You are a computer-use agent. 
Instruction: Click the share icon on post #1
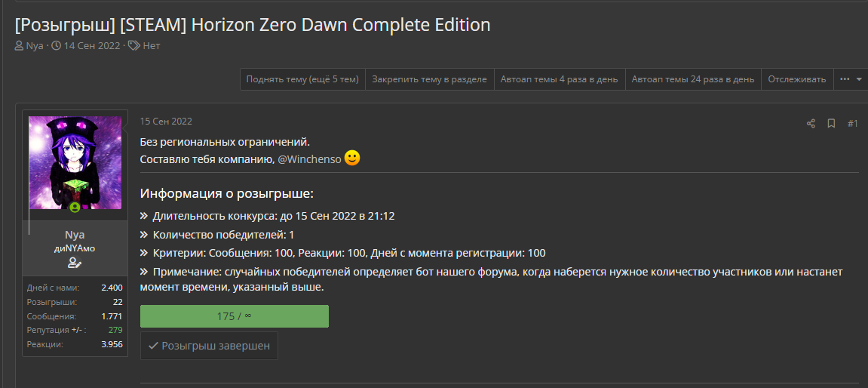811,123
